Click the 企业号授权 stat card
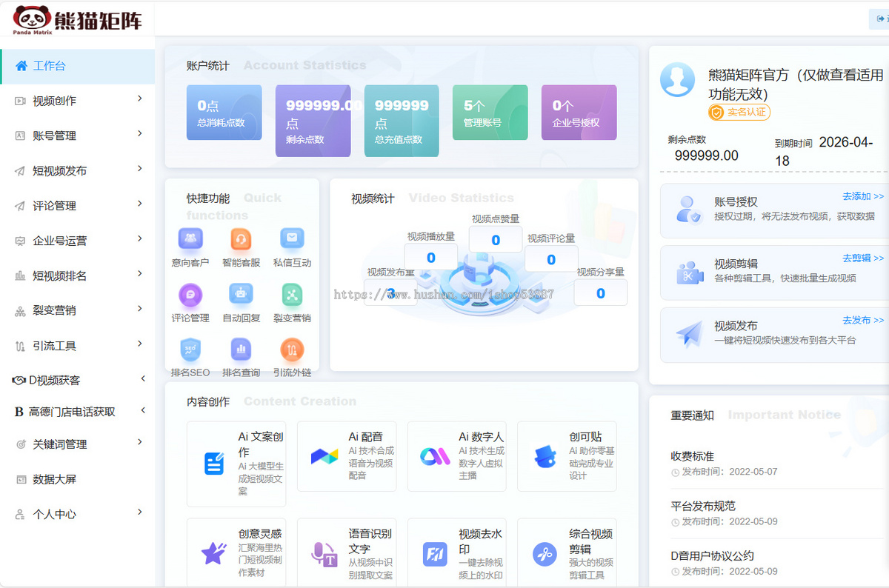Viewport: 889px width, 588px height. click(x=579, y=113)
